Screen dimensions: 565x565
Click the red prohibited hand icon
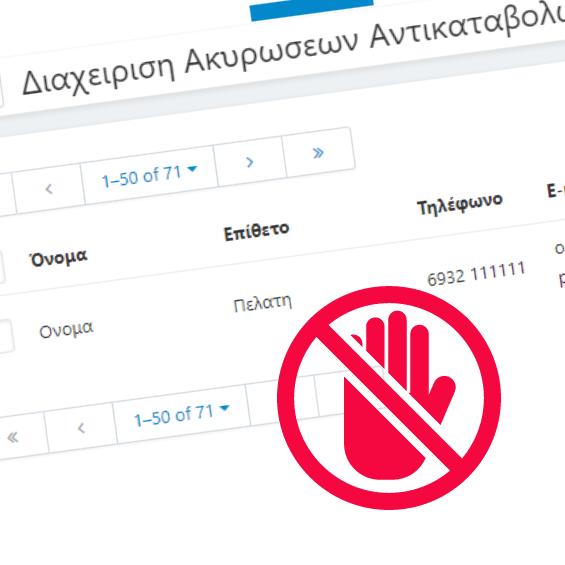pyautogui.click(x=389, y=398)
